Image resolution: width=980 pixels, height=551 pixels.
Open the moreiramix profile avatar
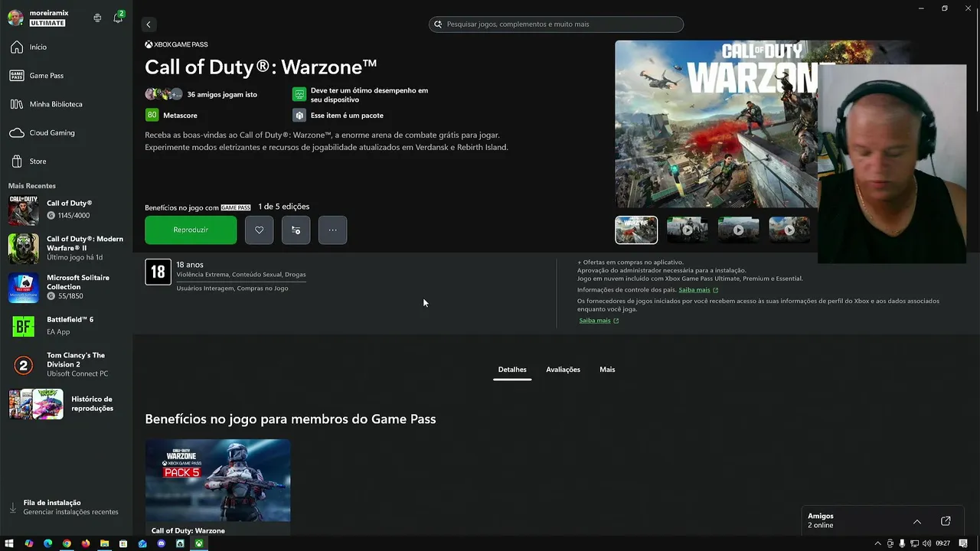click(15, 18)
